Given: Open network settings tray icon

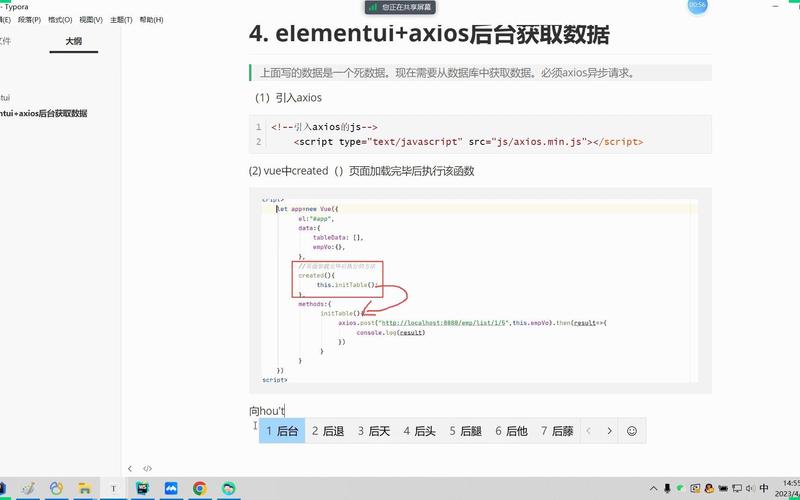Looking at the screenshot, I should coord(737,489).
